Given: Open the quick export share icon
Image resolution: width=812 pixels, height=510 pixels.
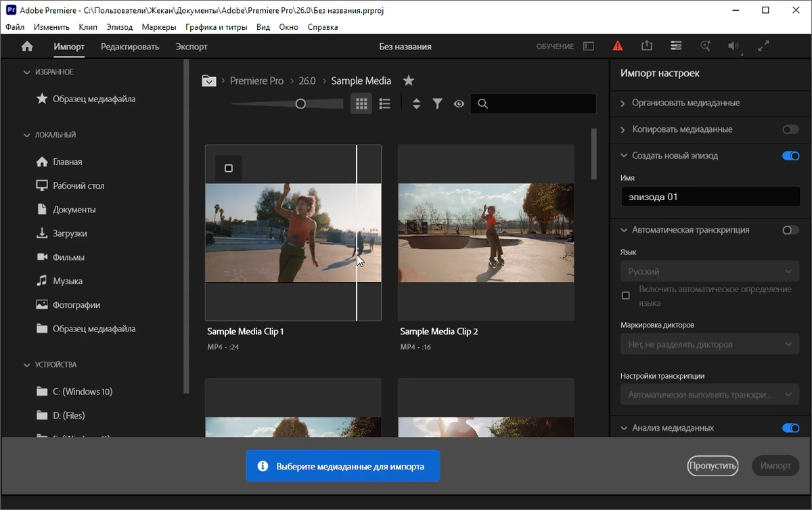Looking at the screenshot, I should (x=647, y=45).
